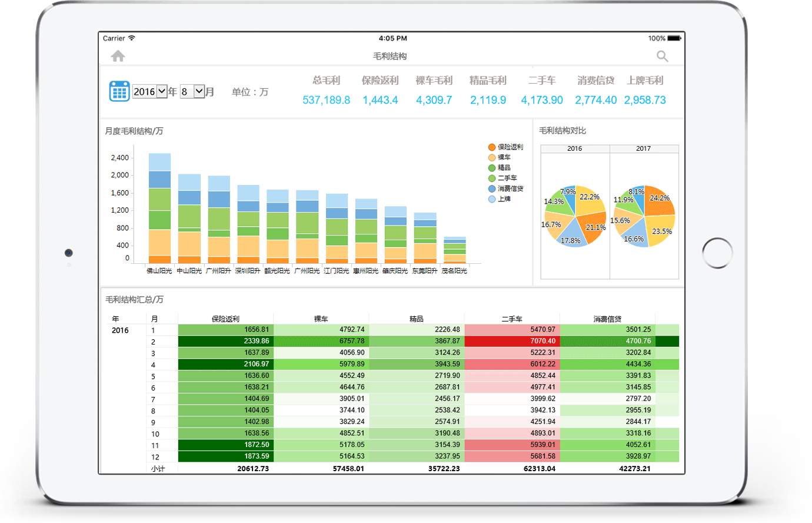The width and height of the screenshot is (812, 523).
Task: Tap the home icon in the header
Action: [x=118, y=56]
